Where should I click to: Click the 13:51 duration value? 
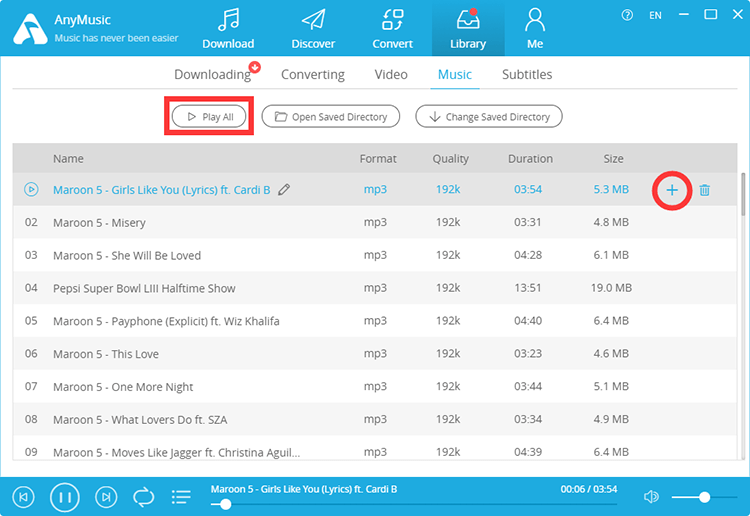[x=528, y=288]
